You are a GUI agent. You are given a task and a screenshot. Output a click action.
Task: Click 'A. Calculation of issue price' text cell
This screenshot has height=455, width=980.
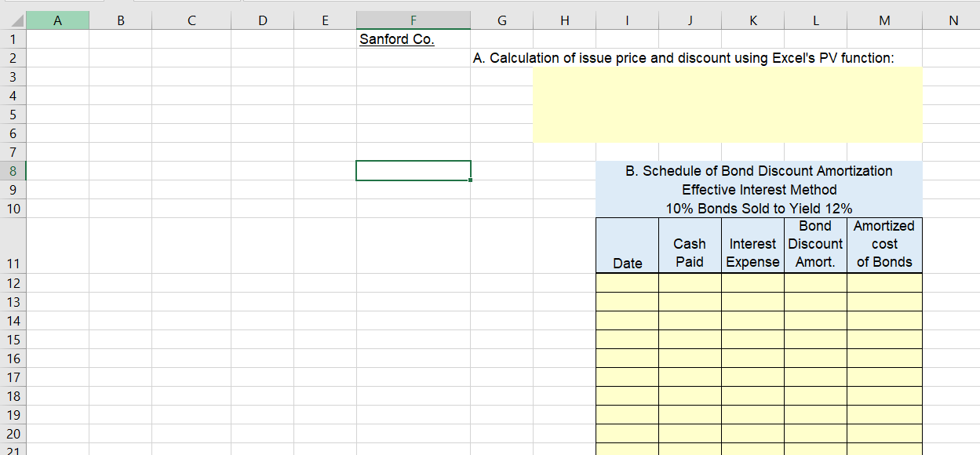[x=684, y=58]
